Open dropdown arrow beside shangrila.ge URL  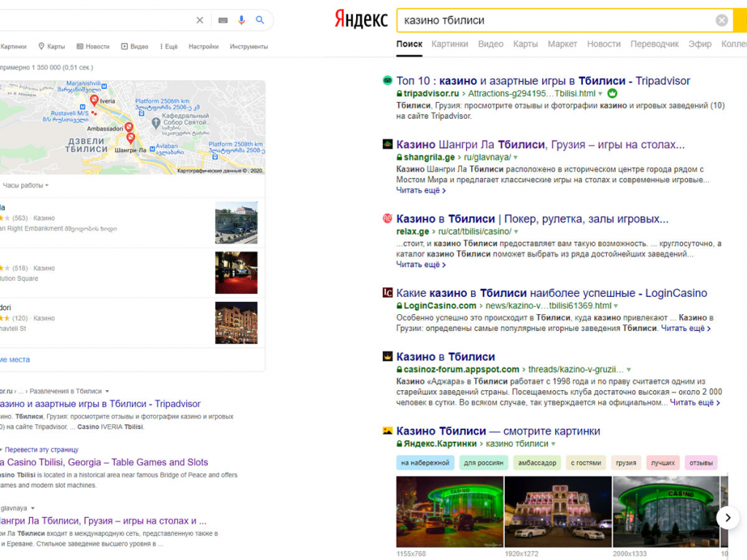(x=515, y=157)
